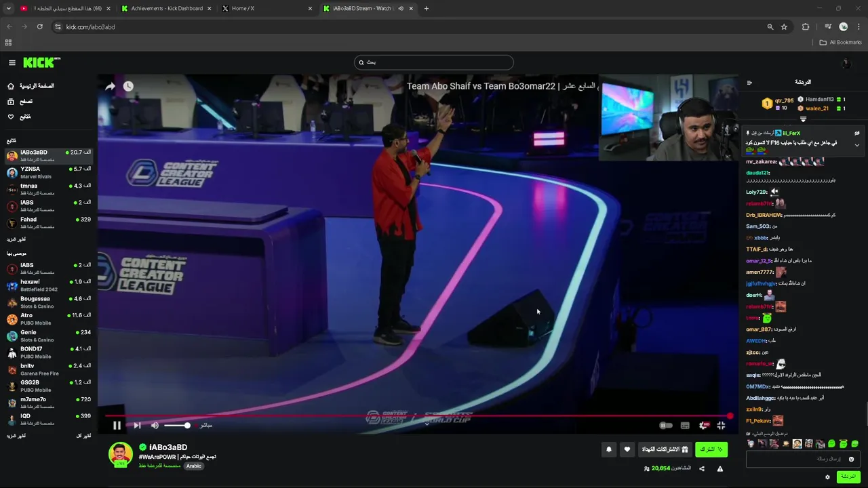868x488 pixels.
Task: Open the browser extensions puzzle icon
Action: point(806,26)
